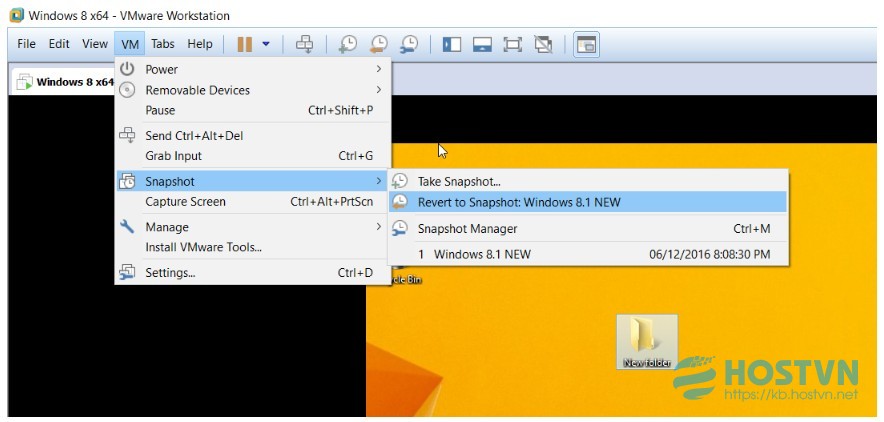This screenshot has height=422, width=884.
Task: Open Settings from the VM menu
Action: point(253,273)
